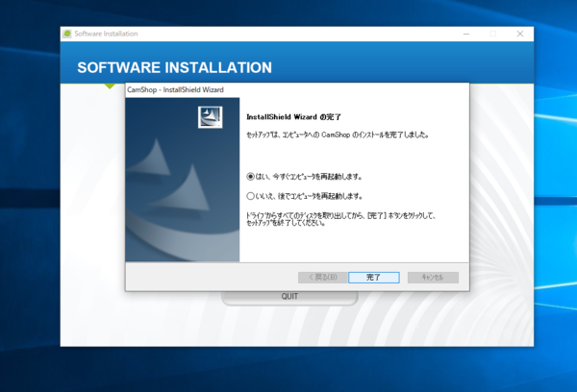Image resolution: width=577 pixels, height=392 pixels.
Task: Click the QUIT button in Software Installation
Action: [289, 298]
